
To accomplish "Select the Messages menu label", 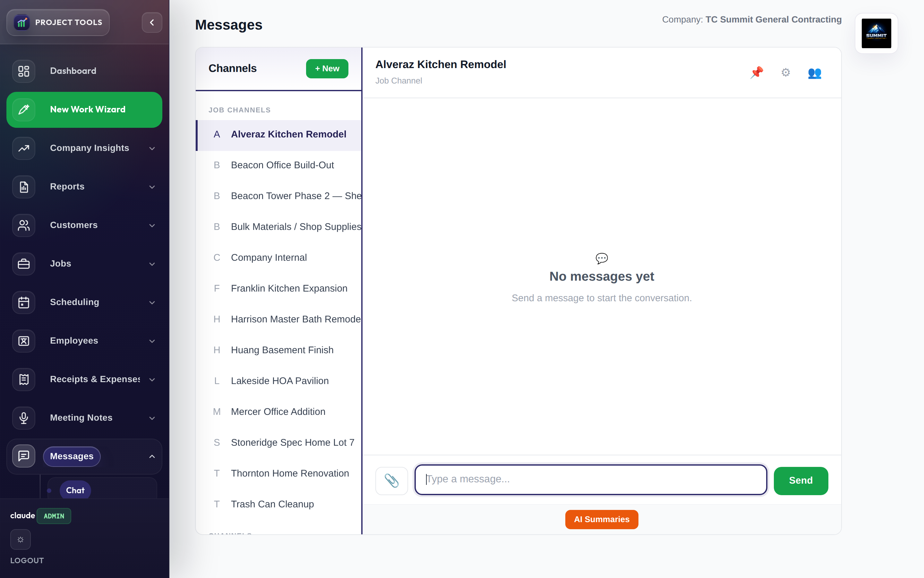I will tap(72, 456).
